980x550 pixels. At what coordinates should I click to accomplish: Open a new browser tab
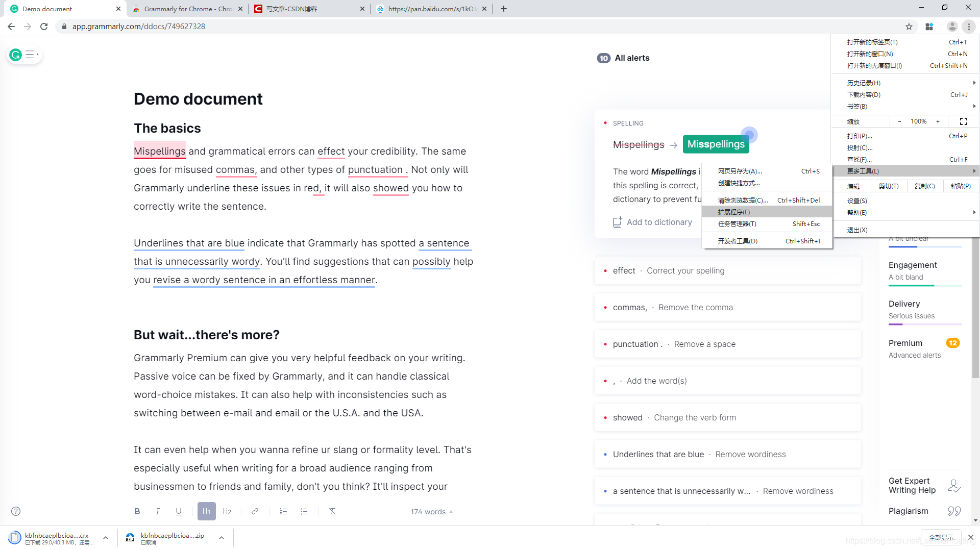click(x=504, y=9)
